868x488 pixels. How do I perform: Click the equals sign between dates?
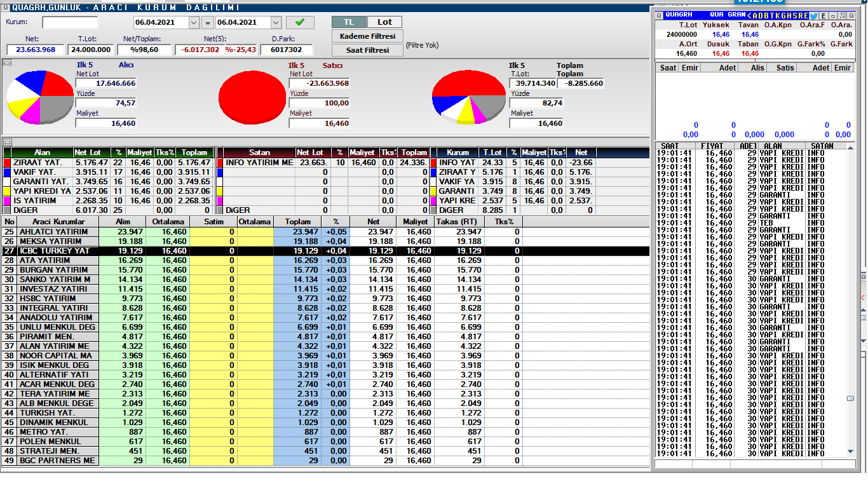208,23
